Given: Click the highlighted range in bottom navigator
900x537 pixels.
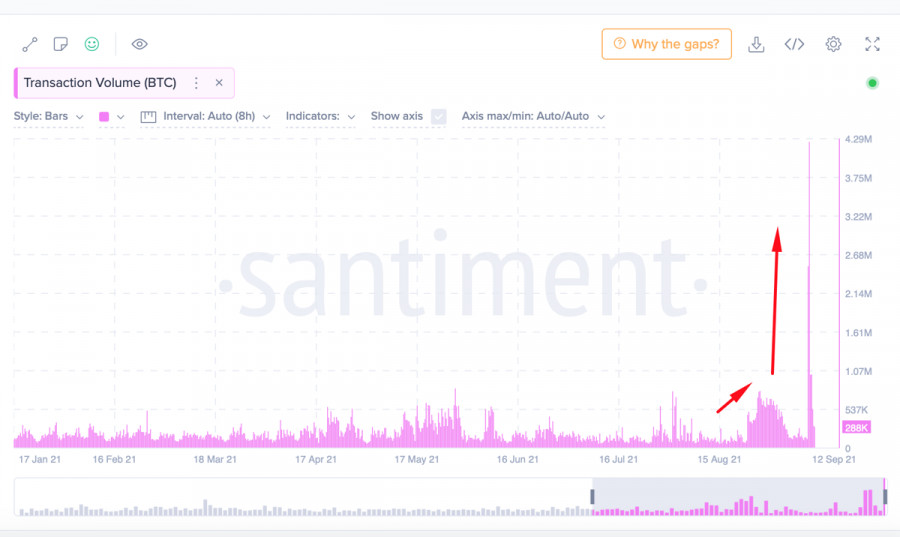Looking at the screenshot, I should click(738, 497).
